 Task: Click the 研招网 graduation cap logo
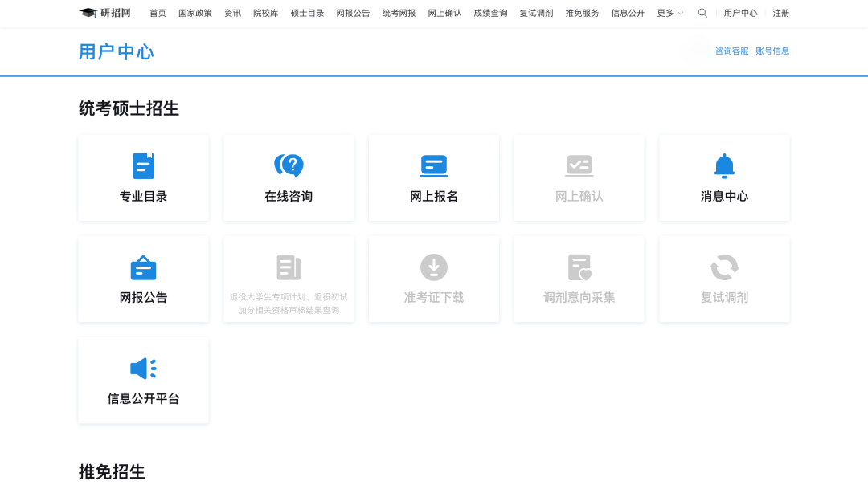(x=88, y=13)
